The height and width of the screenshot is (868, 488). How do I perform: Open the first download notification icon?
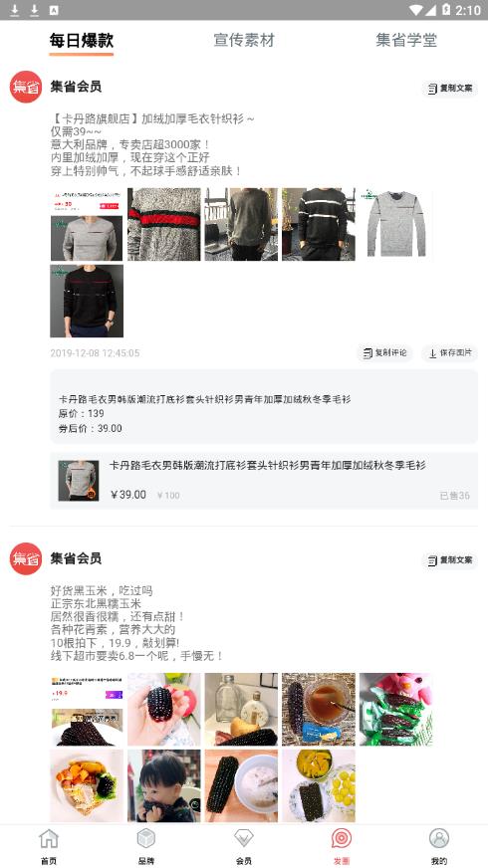point(15,10)
